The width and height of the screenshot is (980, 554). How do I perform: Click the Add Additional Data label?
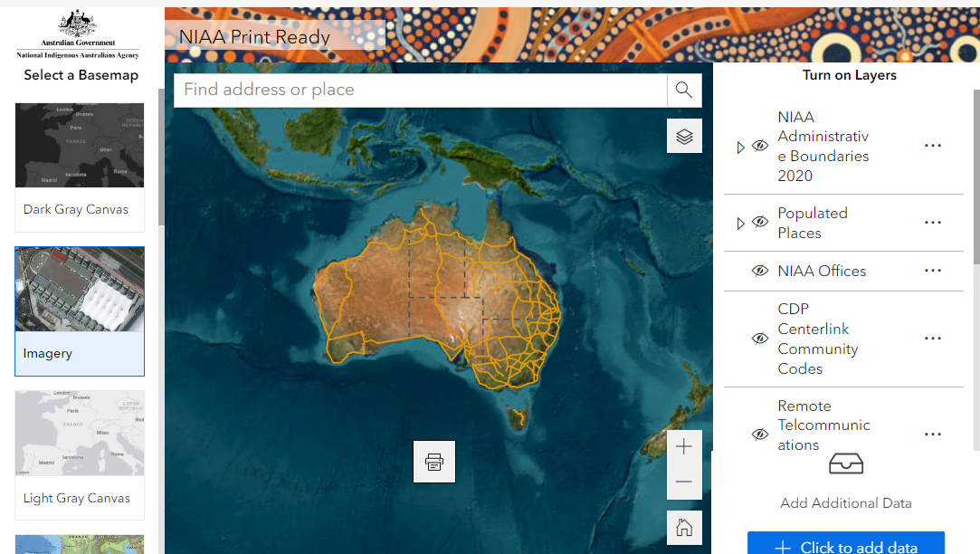pos(846,503)
